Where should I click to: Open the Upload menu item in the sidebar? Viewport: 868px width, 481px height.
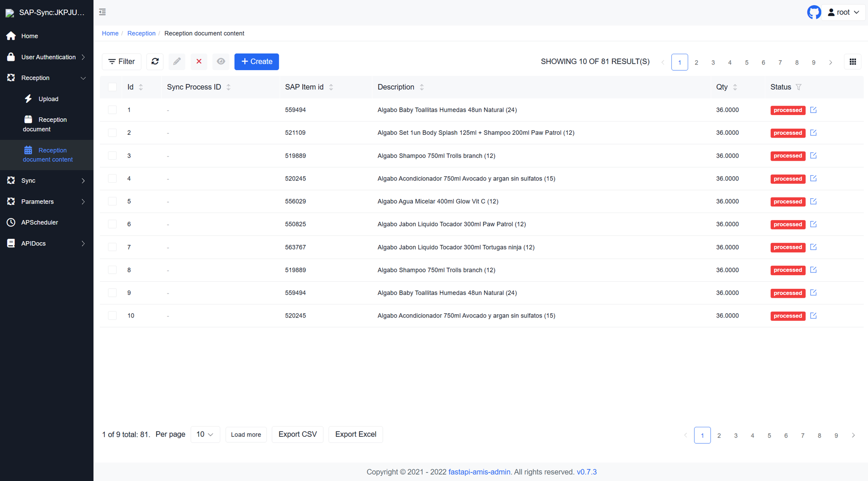tap(48, 99)
